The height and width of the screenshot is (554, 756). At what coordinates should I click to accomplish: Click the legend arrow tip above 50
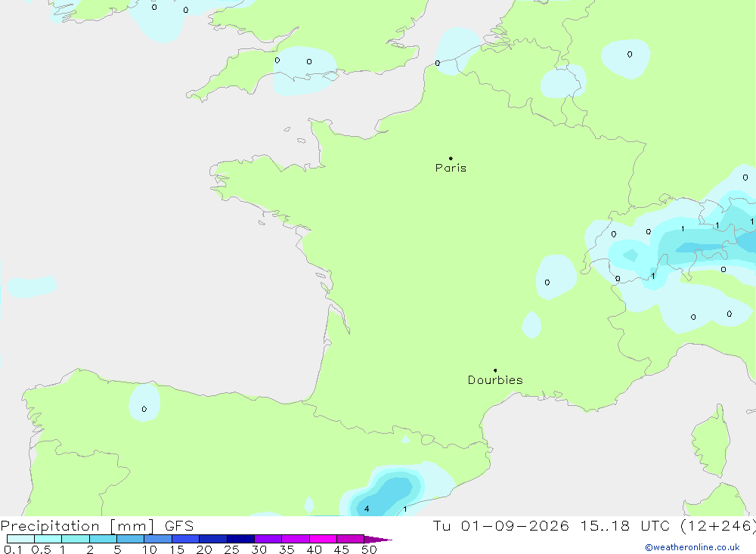click(379, 540)
